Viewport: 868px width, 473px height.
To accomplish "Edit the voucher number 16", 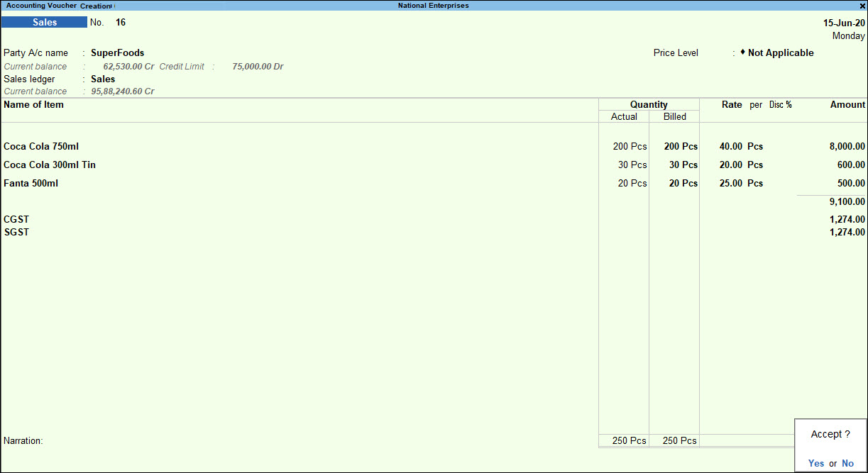I will [x=121, y=22].
